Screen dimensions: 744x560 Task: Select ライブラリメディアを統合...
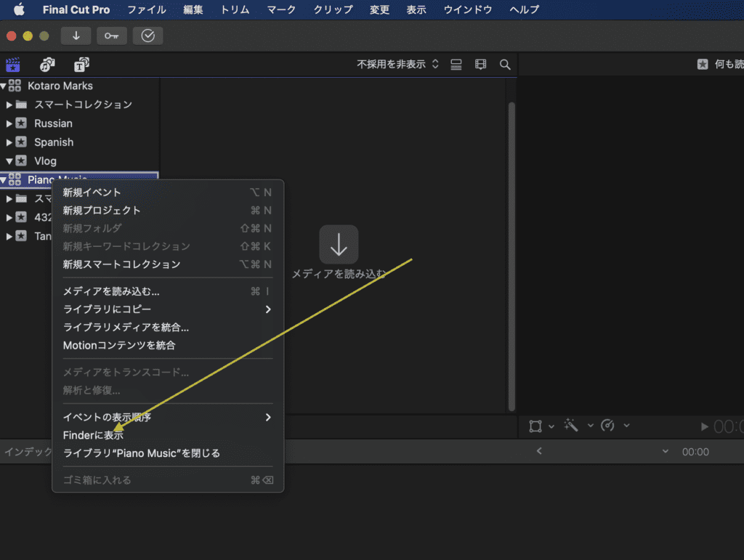click(x=168, y=328)
